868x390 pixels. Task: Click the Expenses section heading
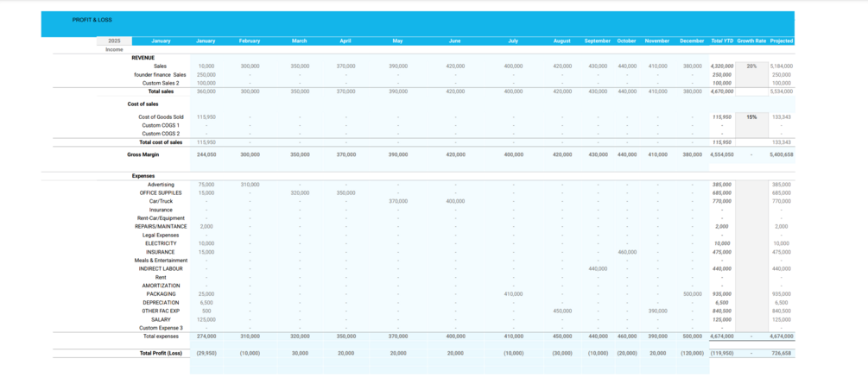click(x=143, y=176)
